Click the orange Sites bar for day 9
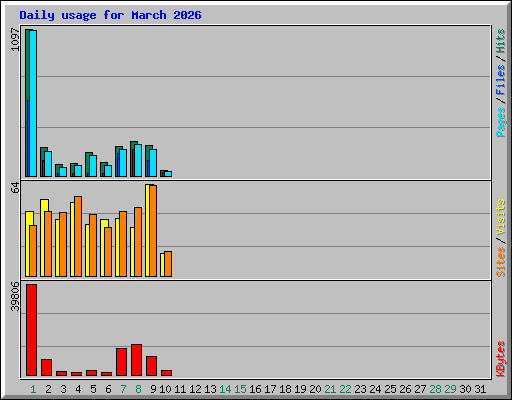The height and width of the screenshot is (400, 512). click(x=153, y=231)
